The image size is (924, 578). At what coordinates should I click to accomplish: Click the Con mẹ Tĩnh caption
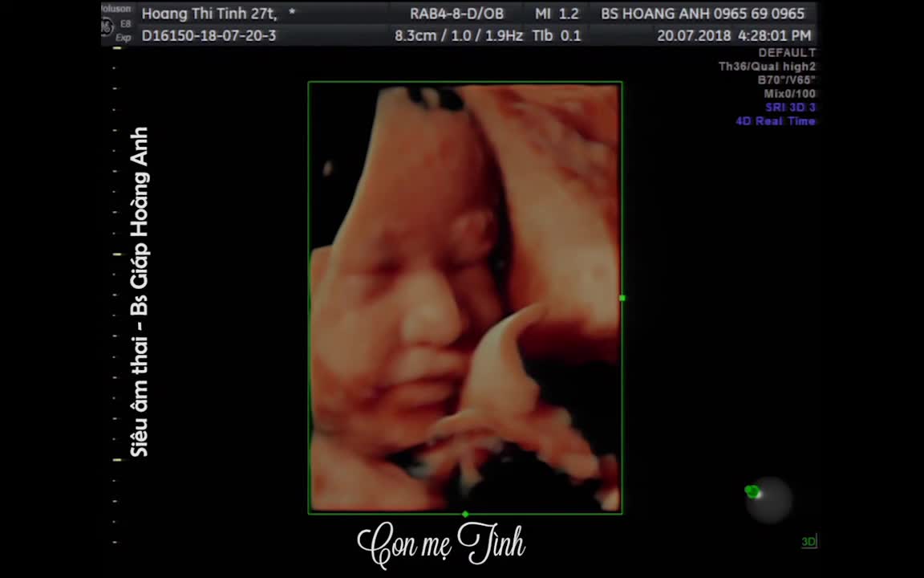(x=441, y=543)
